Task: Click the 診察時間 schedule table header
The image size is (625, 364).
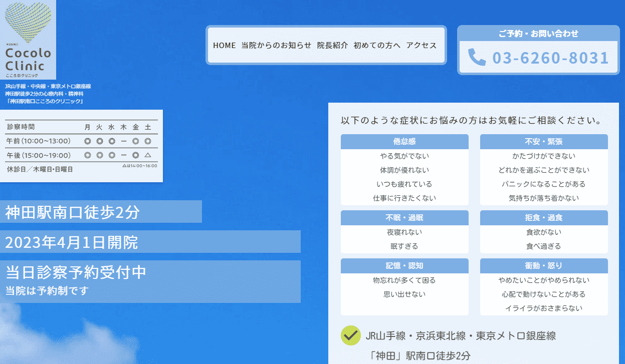Action: [21, 127]
